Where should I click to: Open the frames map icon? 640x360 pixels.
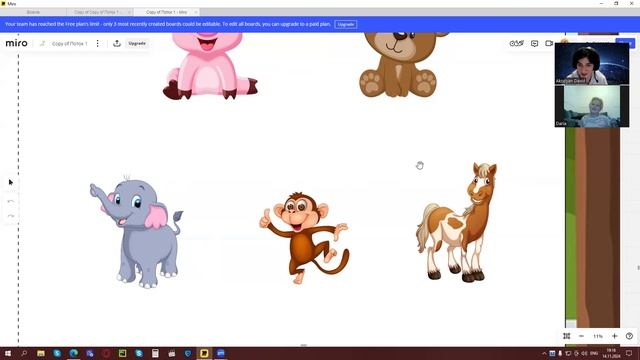pos(567,336)
